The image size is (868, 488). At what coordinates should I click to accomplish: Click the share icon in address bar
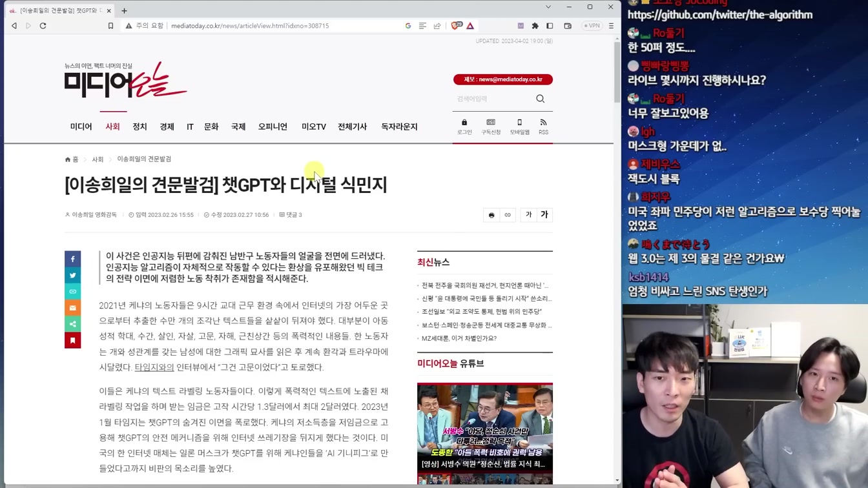point(437,26)
